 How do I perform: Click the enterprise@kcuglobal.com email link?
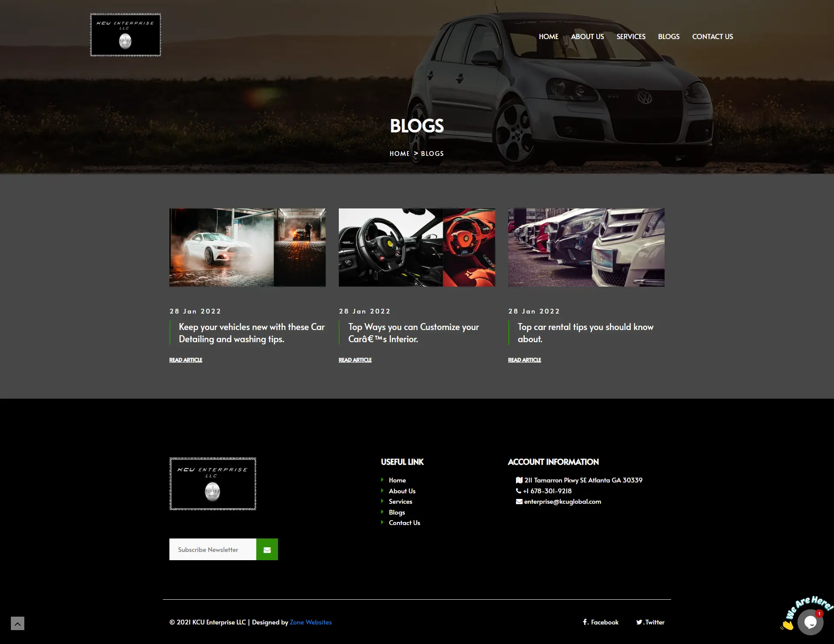tap(563, 502)
